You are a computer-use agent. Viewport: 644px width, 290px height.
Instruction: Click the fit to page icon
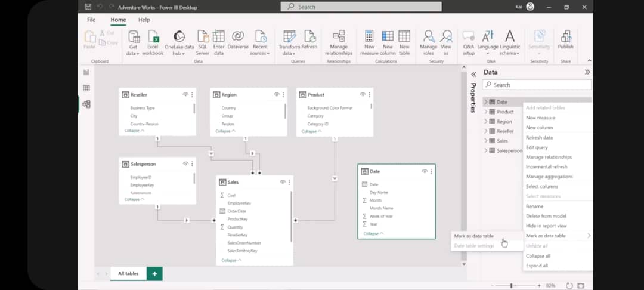(x=581, y=285)
